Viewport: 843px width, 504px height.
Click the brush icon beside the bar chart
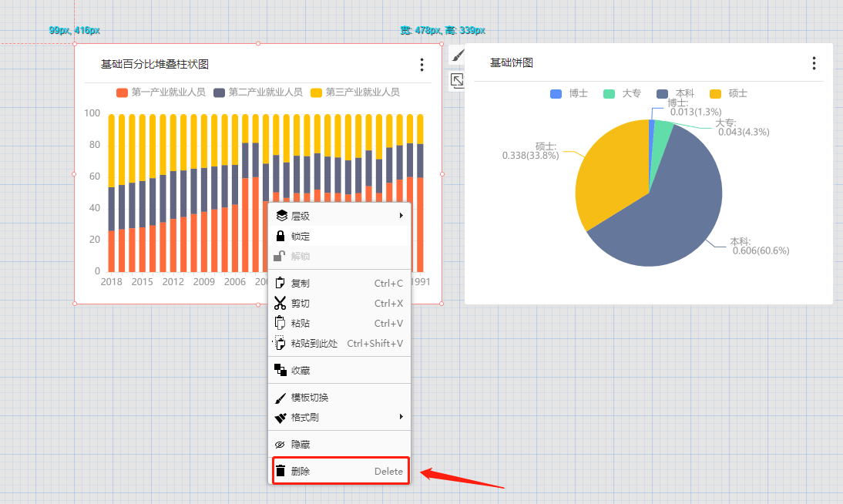pos(457,56)
